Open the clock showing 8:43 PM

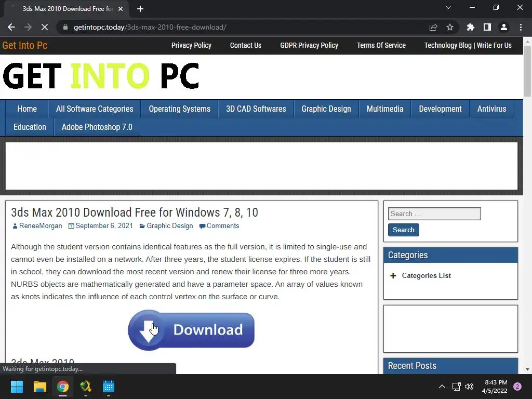pos(495,387)
